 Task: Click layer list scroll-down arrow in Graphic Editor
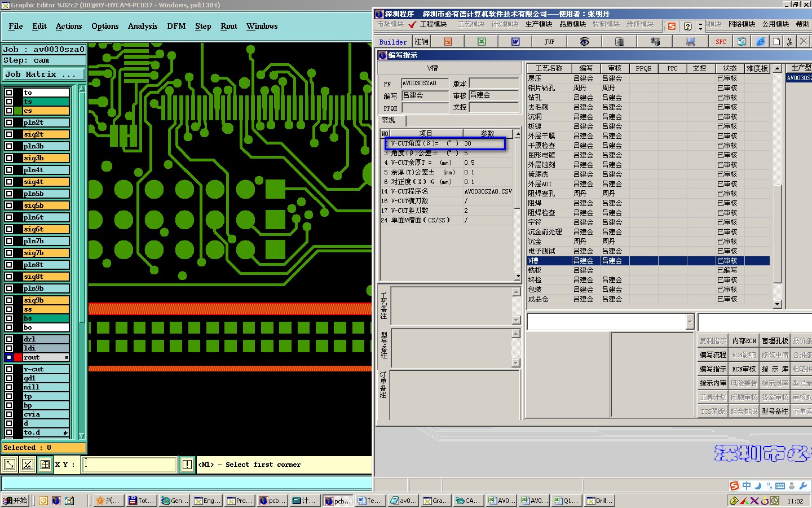pyautogui.click(x=82, y=436)
